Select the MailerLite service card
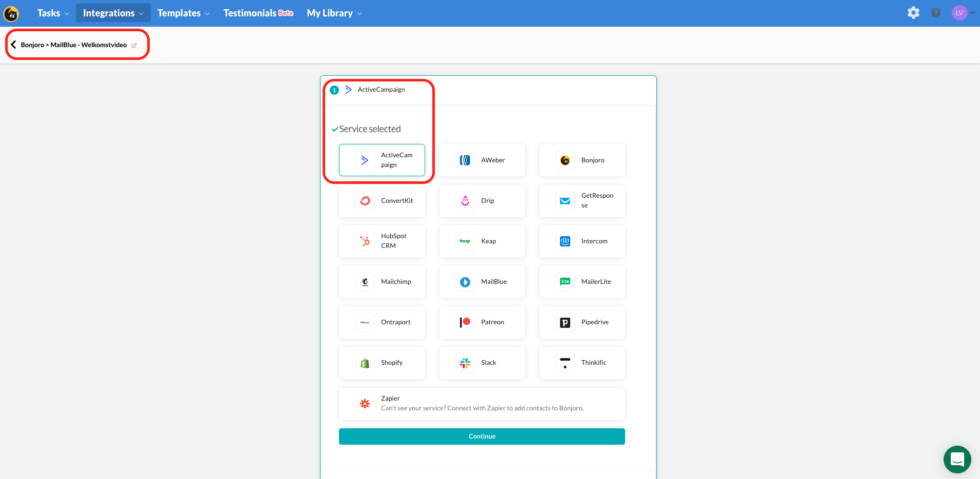This screenshot has height=479, width=980. tap(582, 281)
